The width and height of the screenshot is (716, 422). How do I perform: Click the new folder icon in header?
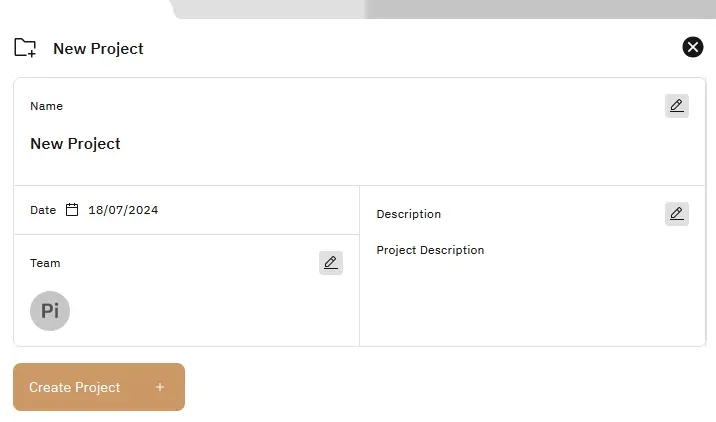(x=25, y=48)
